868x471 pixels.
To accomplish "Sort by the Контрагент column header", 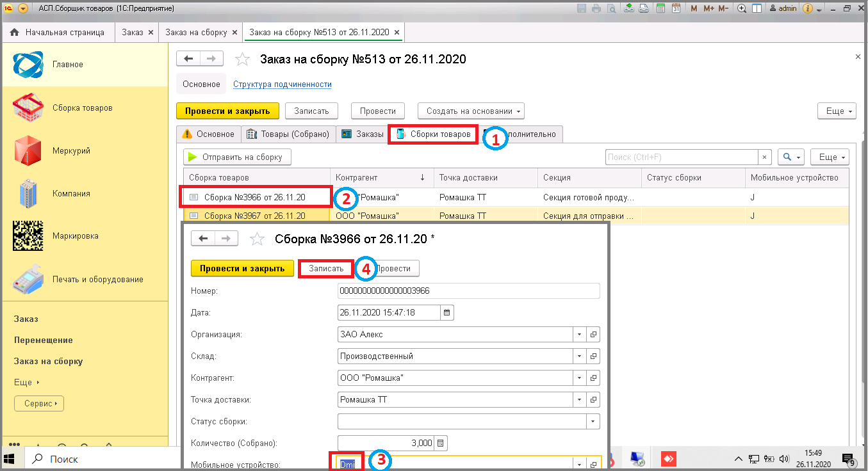I will (x=381, y=177).
